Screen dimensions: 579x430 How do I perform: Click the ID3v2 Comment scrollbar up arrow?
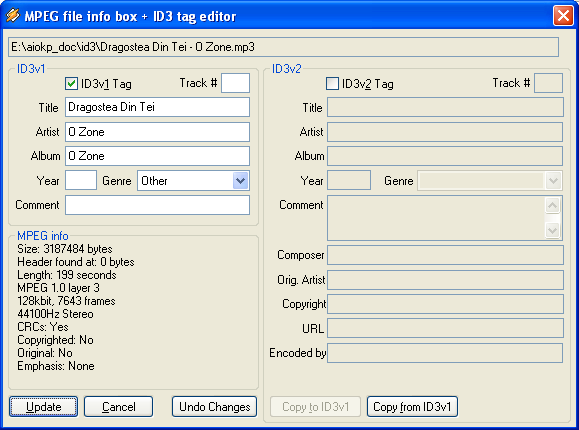553,205
